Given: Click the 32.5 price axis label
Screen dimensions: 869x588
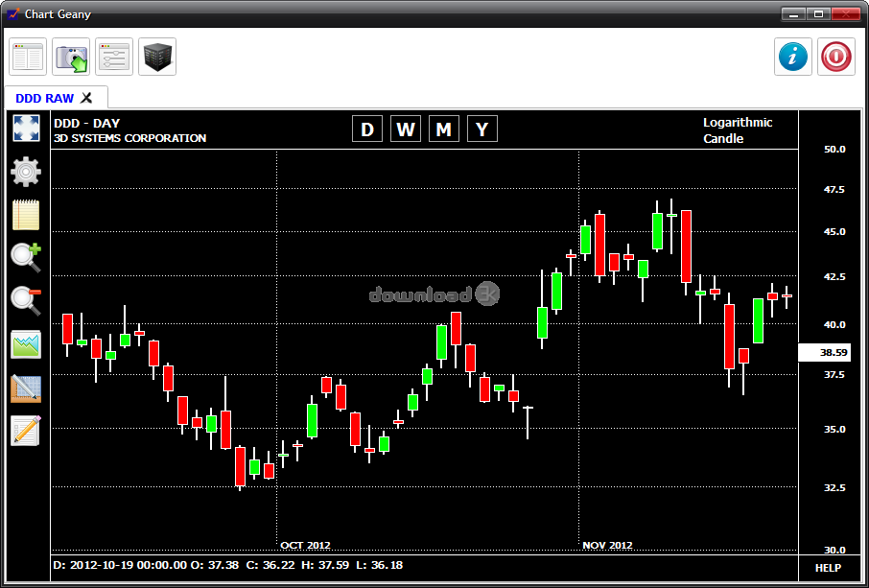Looking at the screenshot, I should tap(834, 487).
